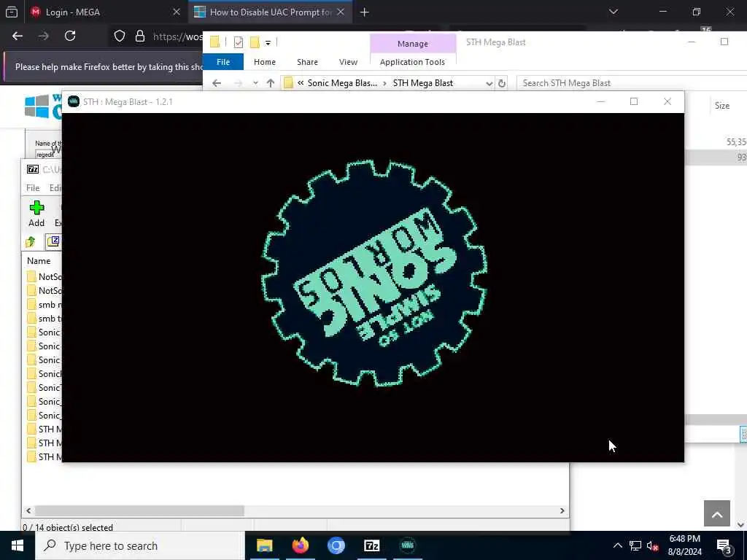Viewport: 747px width, 560px height.
Task: Click Sonic Mega Blas... breadcrumb in address bar
Action: point(342,83)
